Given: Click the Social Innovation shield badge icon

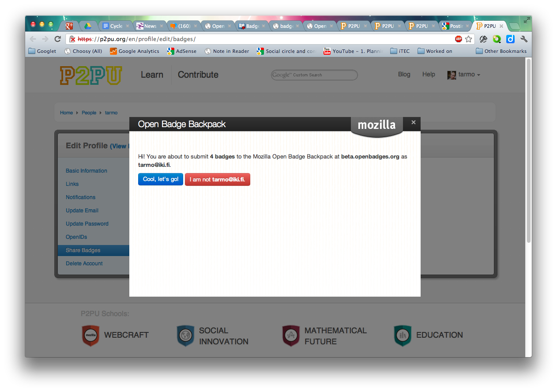Looking at the screenshot, I should (185, 335).
